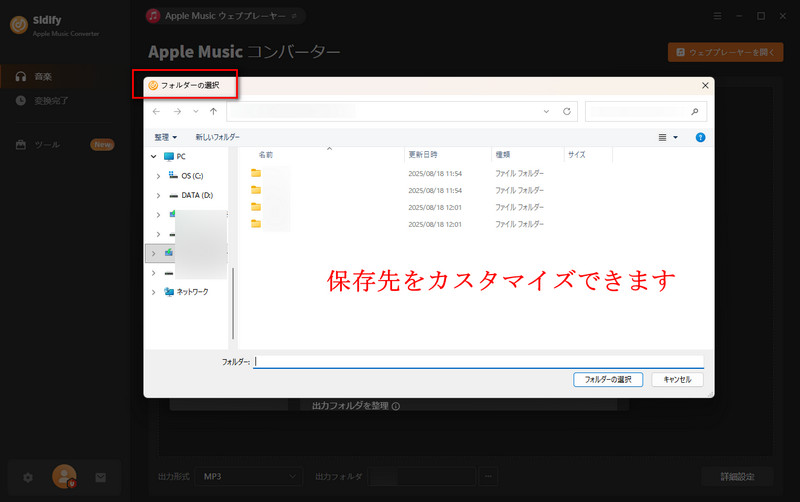Click the Sidify logo icon

pyautogui.click(x=19, y=24)
